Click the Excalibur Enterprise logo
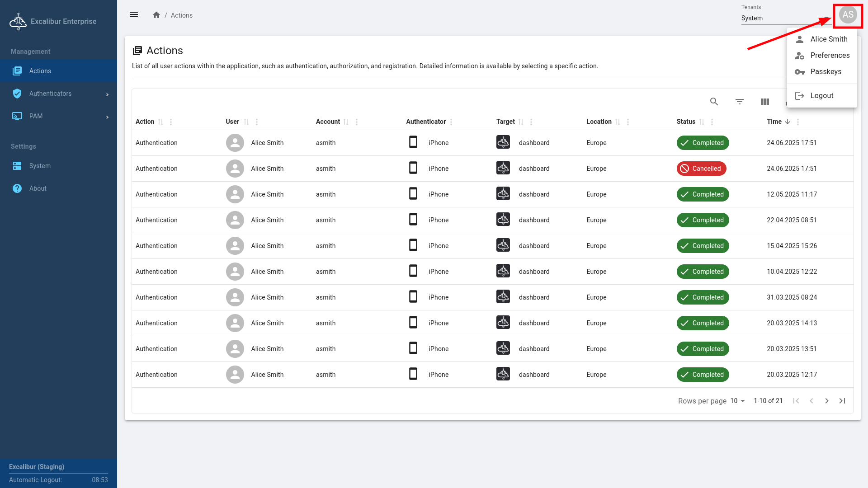 pyautogui.click(x=18, y=21)
